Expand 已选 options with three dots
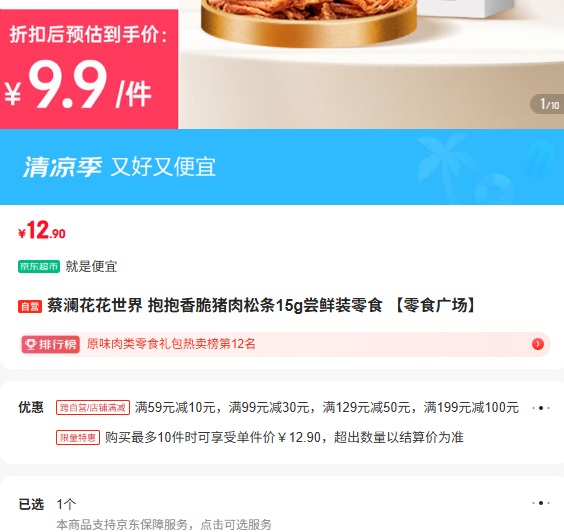Viewport: 564px width, 532px height. coord(541,503)
